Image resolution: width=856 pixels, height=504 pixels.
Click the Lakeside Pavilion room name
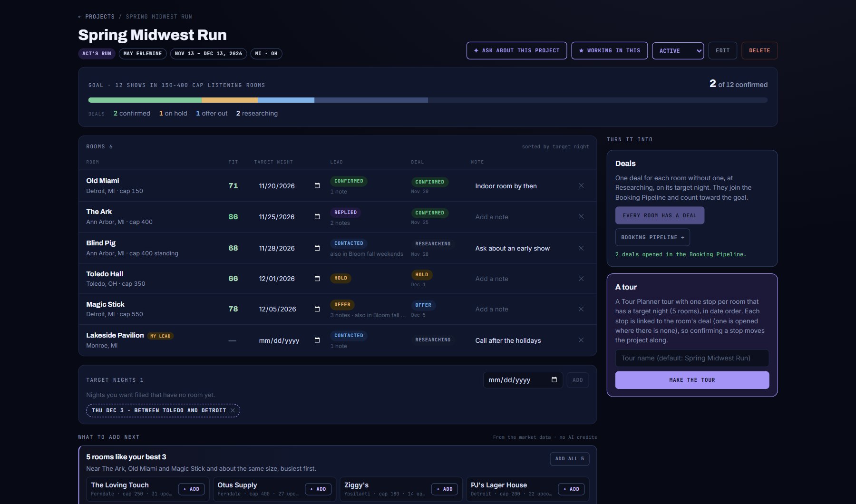tap(115, 335)
